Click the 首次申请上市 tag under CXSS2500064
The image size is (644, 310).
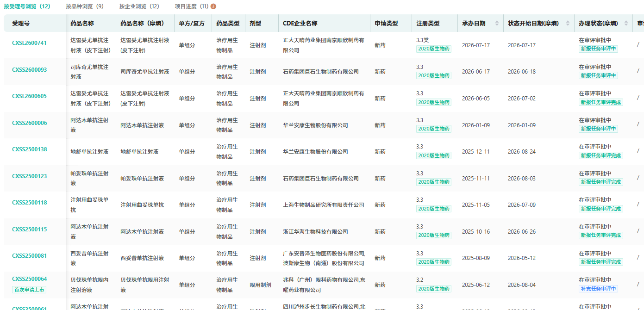(29, 290)
